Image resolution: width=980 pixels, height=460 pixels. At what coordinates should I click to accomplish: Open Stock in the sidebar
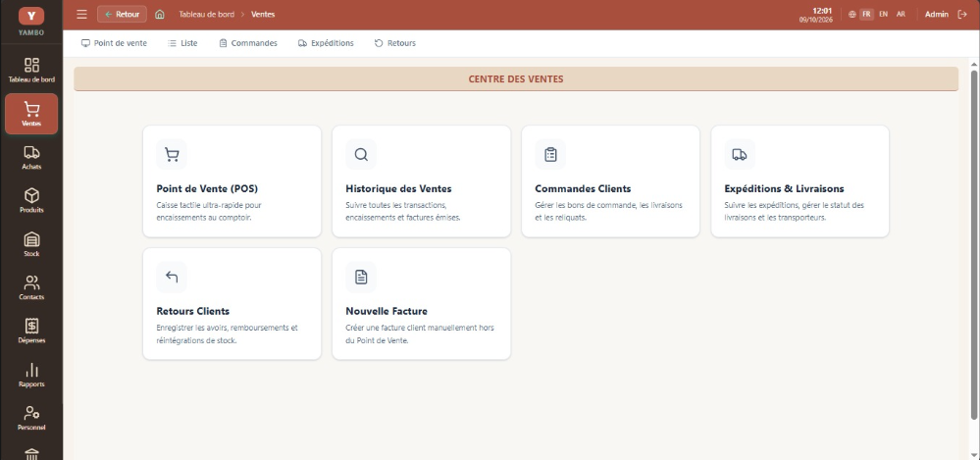(x=31, y=244)
